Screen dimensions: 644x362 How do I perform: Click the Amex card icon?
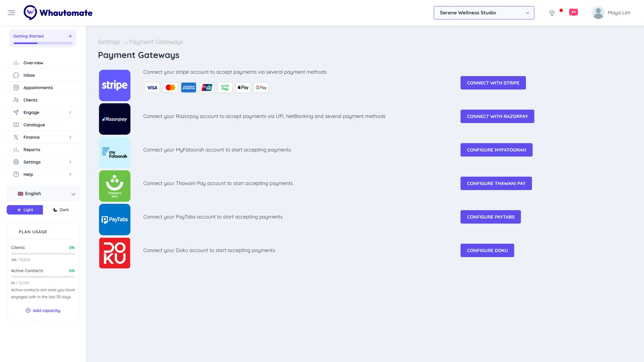coord(189,87)
